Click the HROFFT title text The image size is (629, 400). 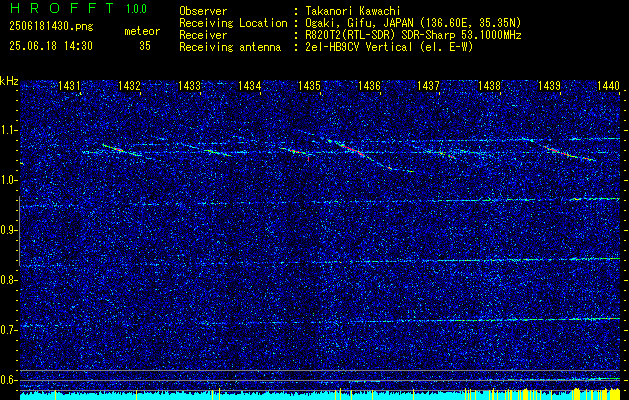61,8
